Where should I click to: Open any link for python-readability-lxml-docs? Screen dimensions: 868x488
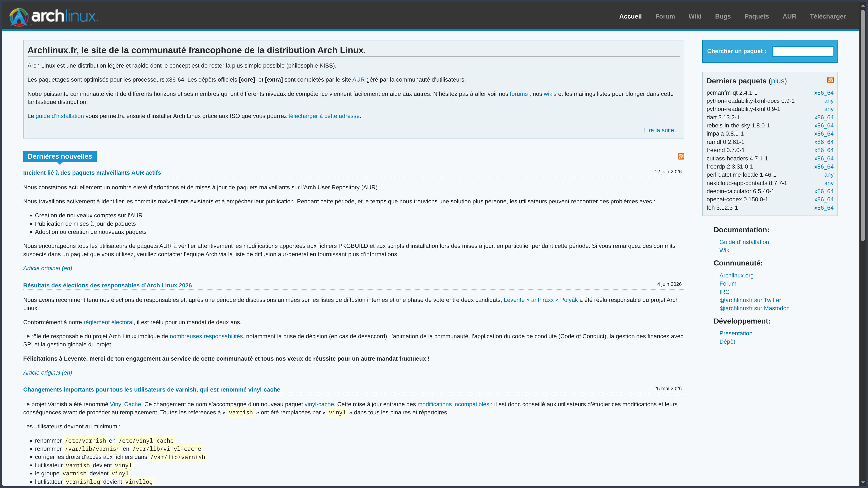click(x=829, y=101)
